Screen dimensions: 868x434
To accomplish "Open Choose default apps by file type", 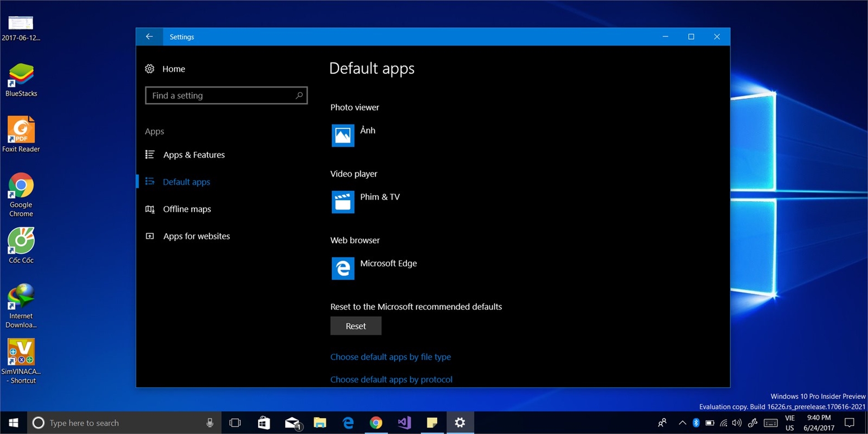I will (391, 357).
